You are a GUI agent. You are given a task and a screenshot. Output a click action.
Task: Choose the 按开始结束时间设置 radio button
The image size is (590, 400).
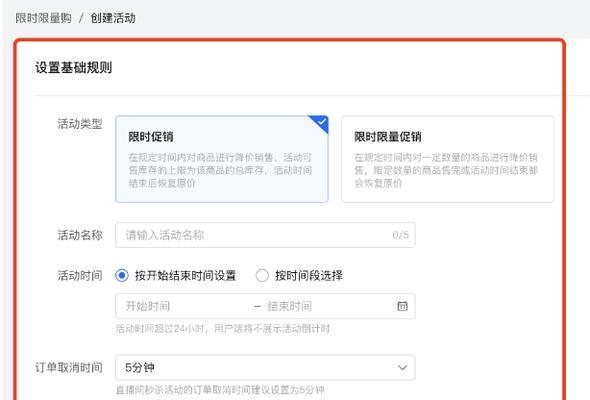(122, 275)
